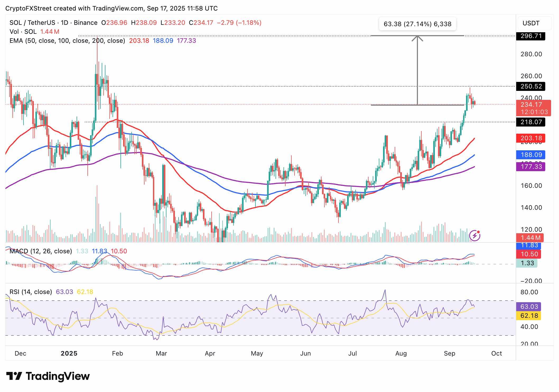Select the red 234.17 current price tag
Image resolution: width=559 pixels, height=392 pixels.
(531, 105)
